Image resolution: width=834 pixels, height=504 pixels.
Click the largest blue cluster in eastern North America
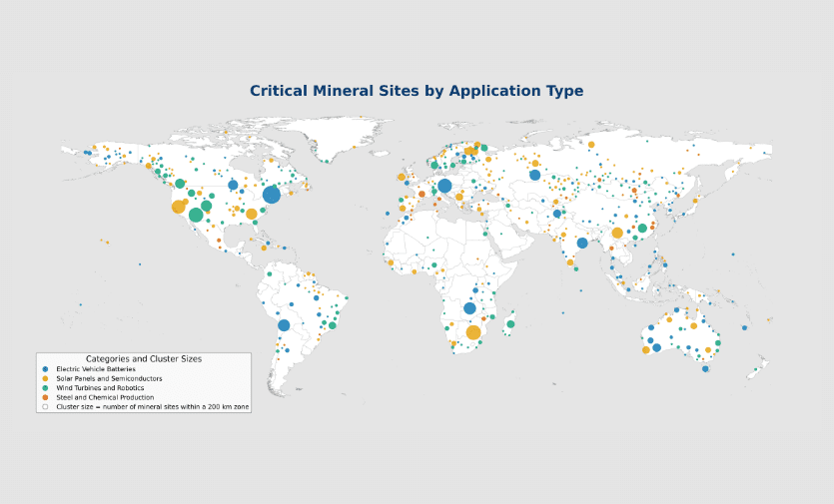pyautogui.click(x=272, y=195)
